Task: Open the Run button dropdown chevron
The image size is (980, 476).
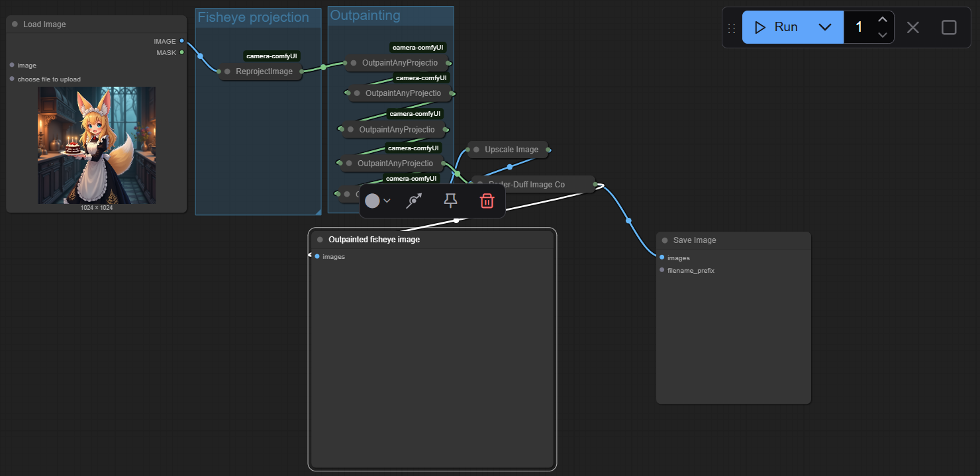Action: 824,27
